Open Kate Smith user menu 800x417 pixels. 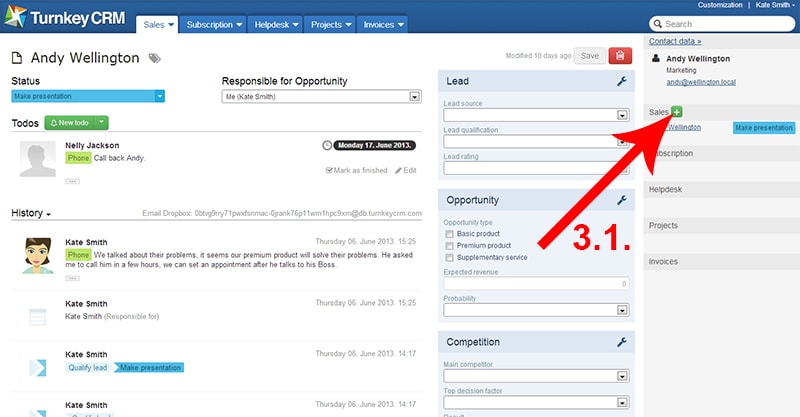point(774,5)
